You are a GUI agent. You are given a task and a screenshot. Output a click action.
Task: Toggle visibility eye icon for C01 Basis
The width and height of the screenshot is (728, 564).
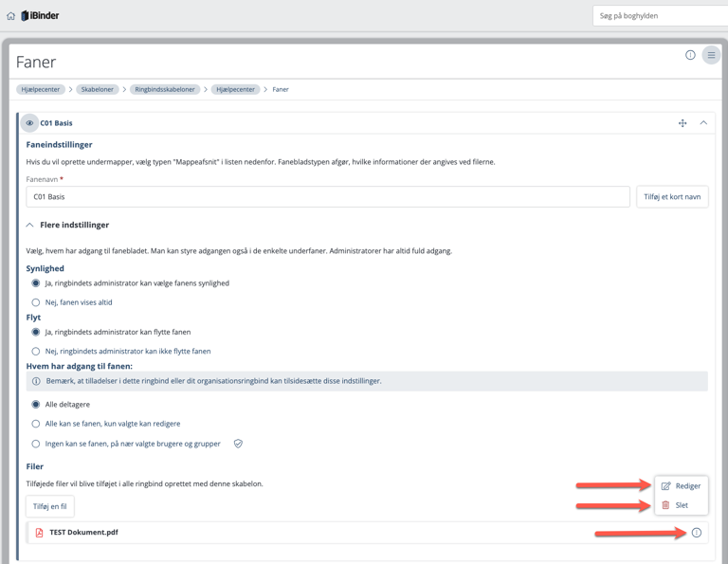(x=29, y=123)
